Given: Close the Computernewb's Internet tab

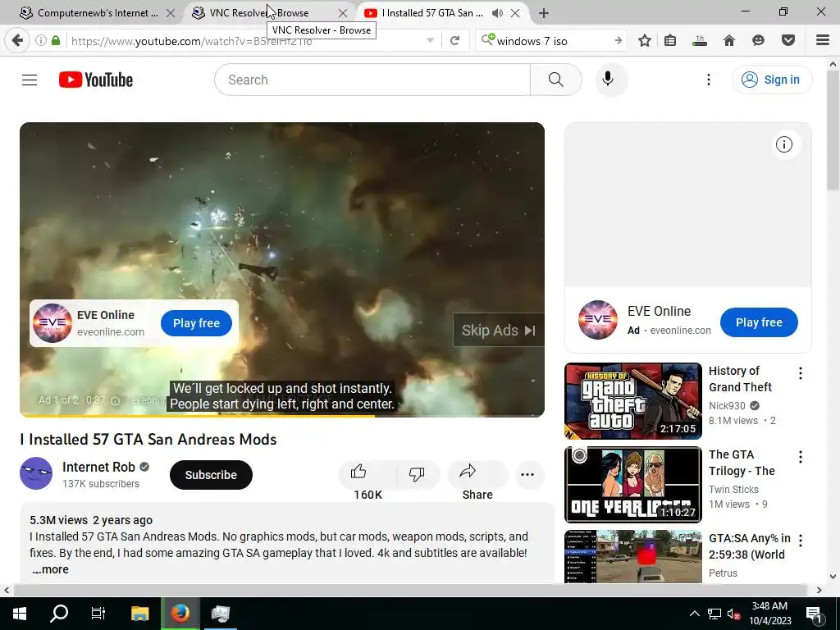Looking at the screenshot, I should (x=171, y=13).
